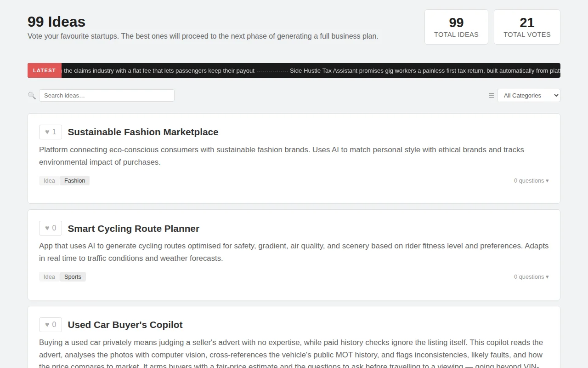Click the filter lines icon beside categories
Screen dimensions: 588x368
492,96
